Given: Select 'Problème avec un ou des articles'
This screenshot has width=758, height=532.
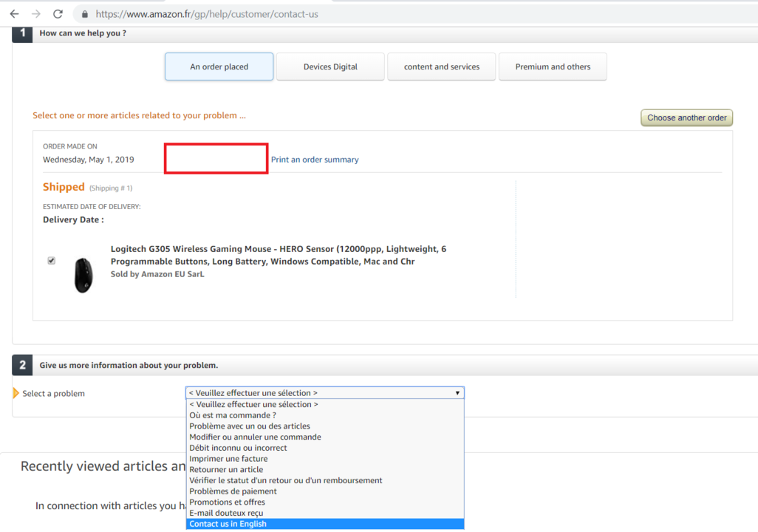Looking at the screenshot, I should 325,426.
